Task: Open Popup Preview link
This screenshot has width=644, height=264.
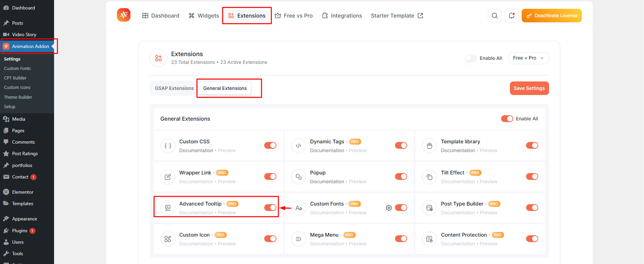Action: tap(357, 182)
